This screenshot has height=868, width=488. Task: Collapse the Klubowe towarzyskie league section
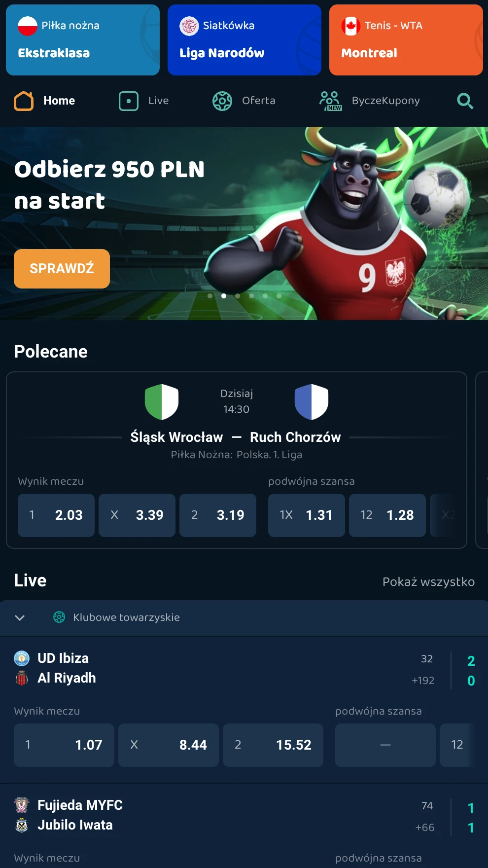[x=20, y=618]
